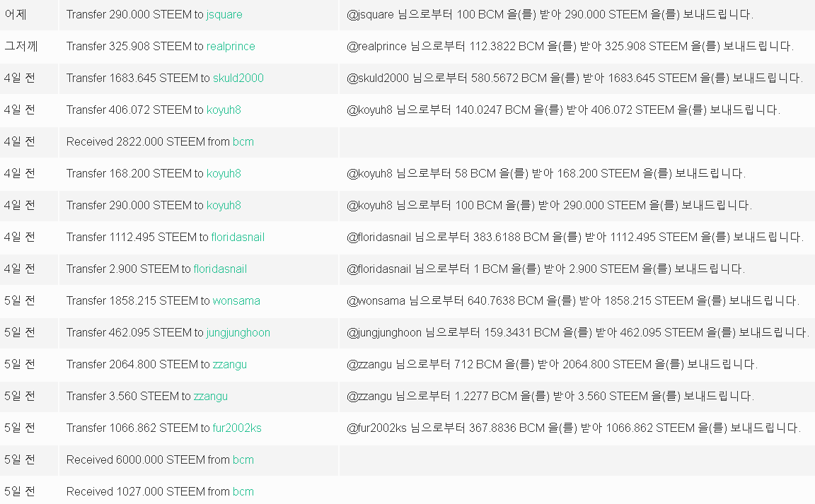This screenshot has height=504, width=815.
Task: Visit the wonsama account link
Action: pos(236,300)
